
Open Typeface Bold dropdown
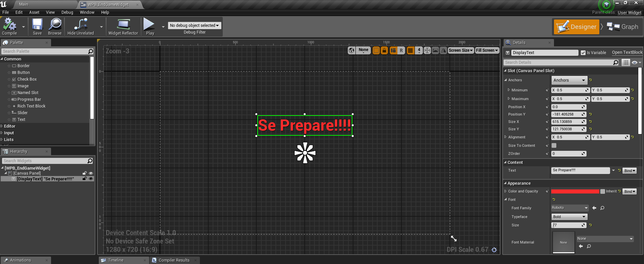point(569,217)
